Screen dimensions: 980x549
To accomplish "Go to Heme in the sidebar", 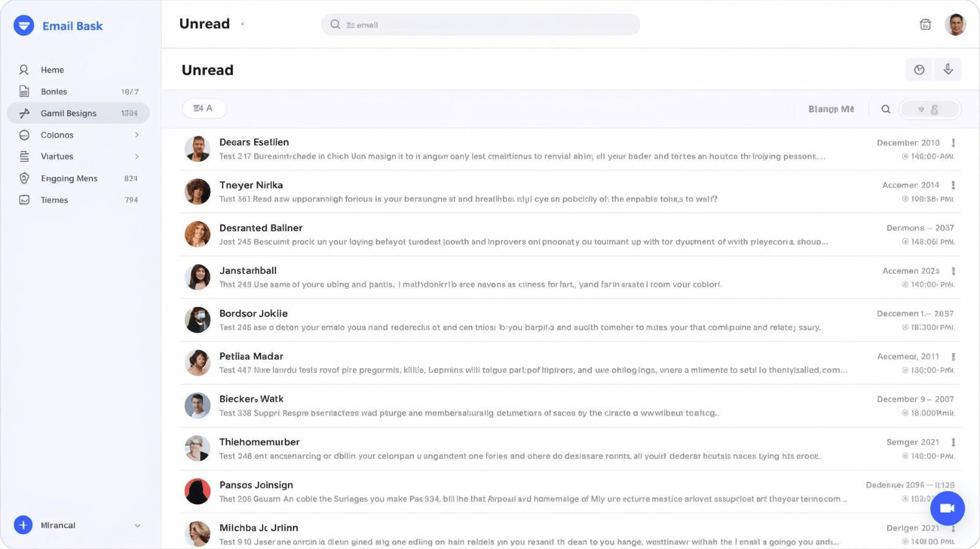I will 52,70.
